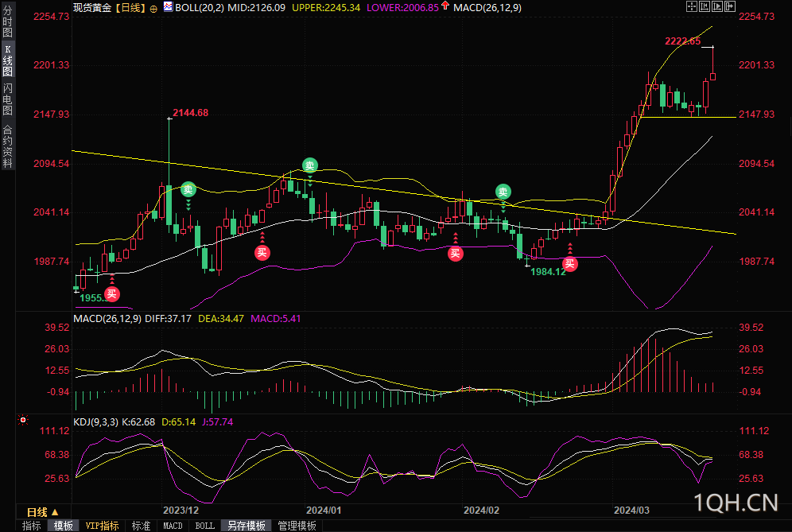Click the shift-chart-right axis icon
Screen dimensions: 792x532
pos(717,6)
